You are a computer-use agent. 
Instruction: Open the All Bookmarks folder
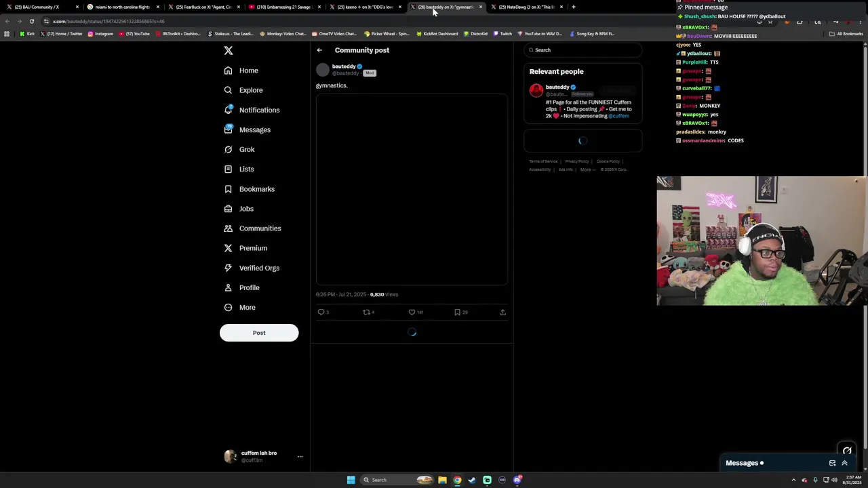pyautogui.click(x=846, y=33)
